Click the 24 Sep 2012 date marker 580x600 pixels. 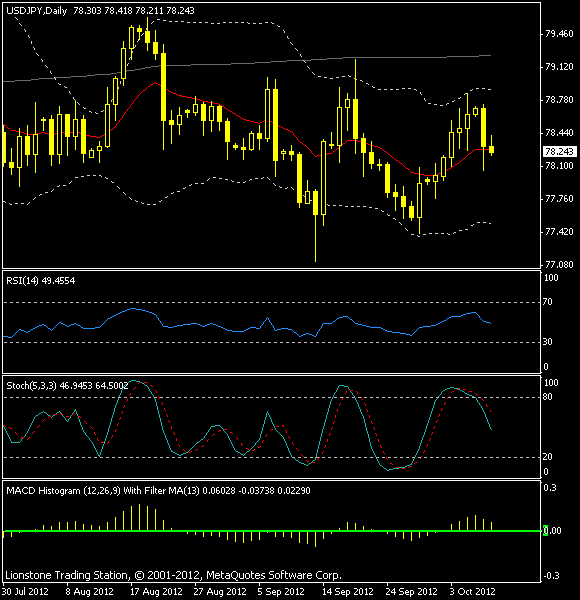pos(411,592)
